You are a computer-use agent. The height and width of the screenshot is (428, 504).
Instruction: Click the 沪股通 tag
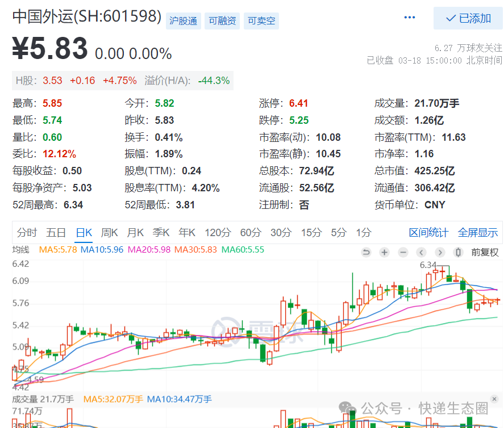point(183,21)
